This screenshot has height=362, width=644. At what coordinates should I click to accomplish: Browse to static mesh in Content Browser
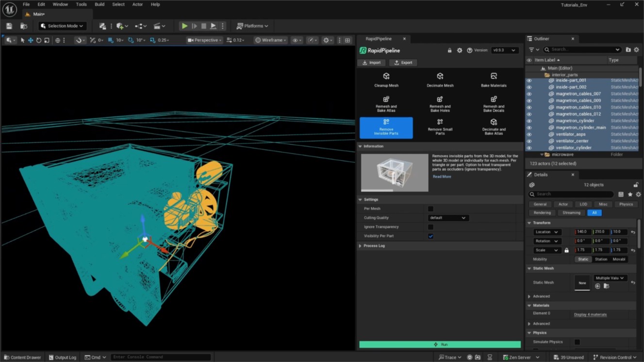[606, 286]
